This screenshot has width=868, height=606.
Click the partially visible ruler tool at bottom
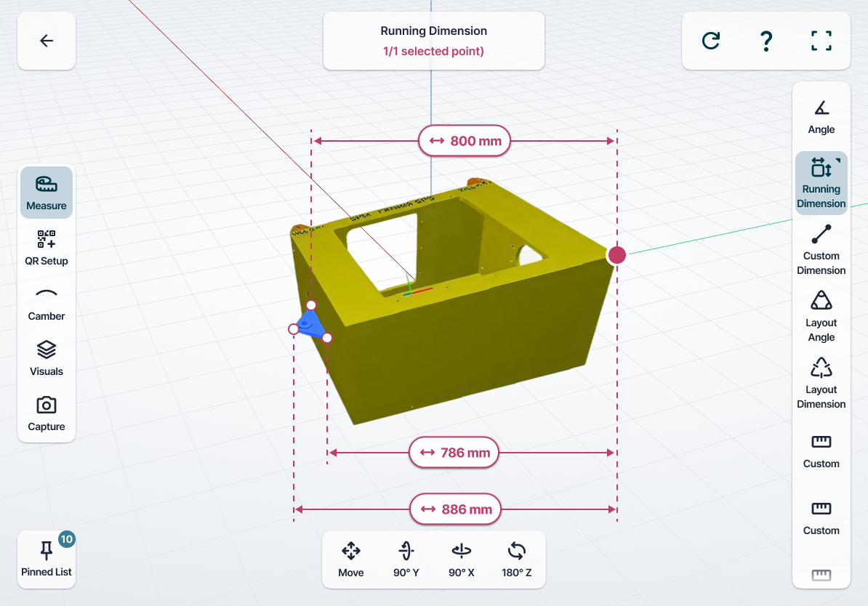821,575
